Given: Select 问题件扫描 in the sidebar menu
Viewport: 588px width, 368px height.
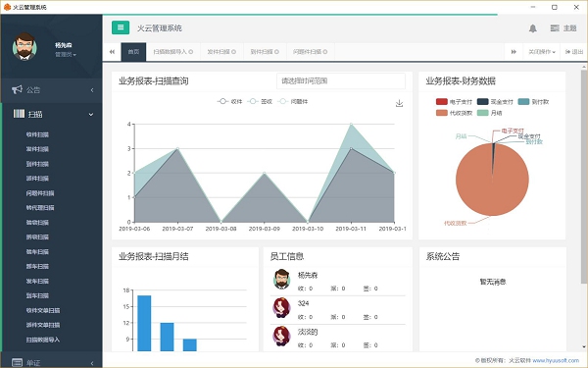Looking at the screenshot, I should point(40,193).
